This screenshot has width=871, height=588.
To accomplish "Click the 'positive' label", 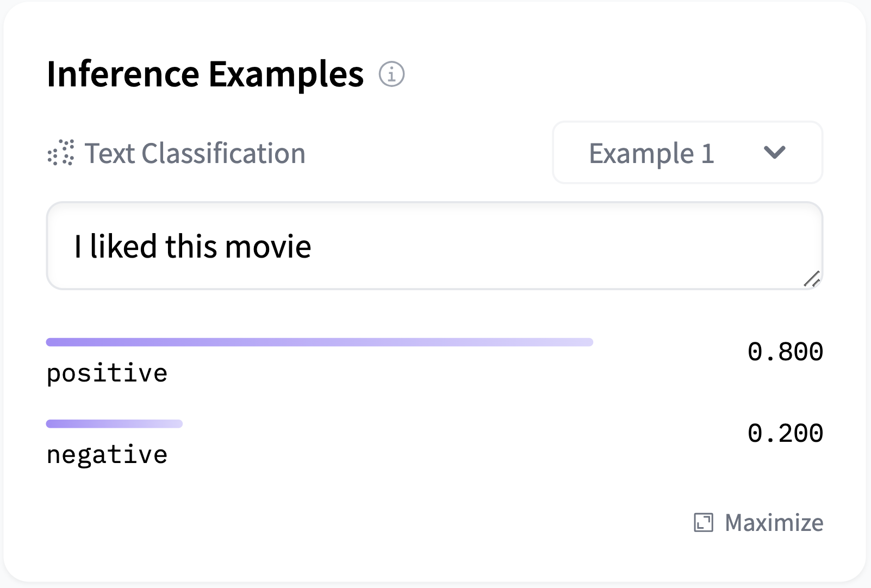I will point(107,373).
